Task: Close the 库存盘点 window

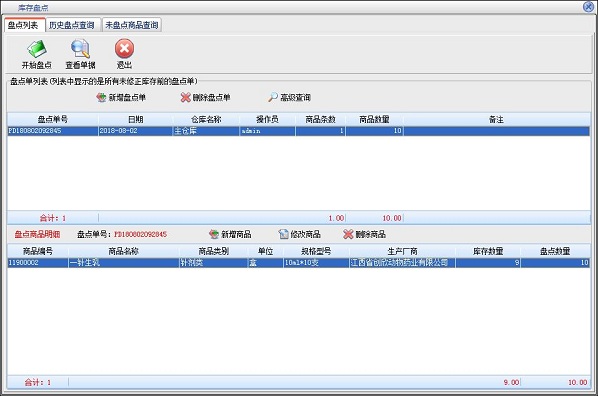Action: point(588,6)
